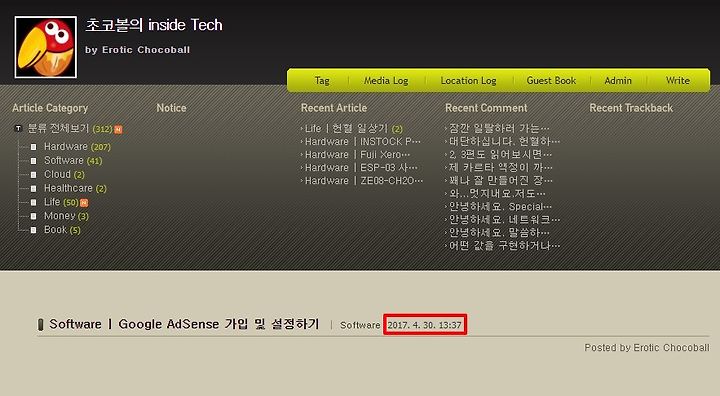
Task: Open the Media Log menu item
Action: click(x=386, y=80)
